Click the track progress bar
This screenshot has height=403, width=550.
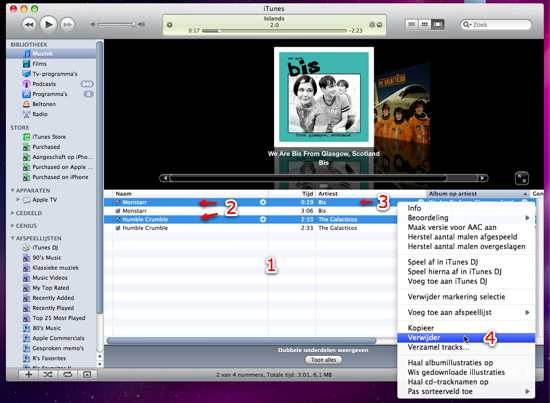[x=274, y=31]
